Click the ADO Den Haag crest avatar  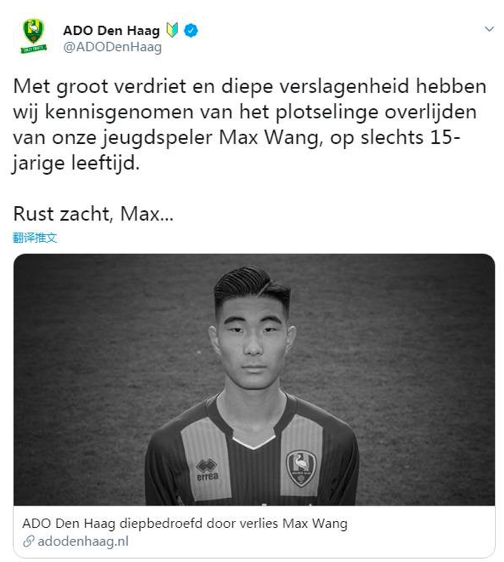click(34, 37)
